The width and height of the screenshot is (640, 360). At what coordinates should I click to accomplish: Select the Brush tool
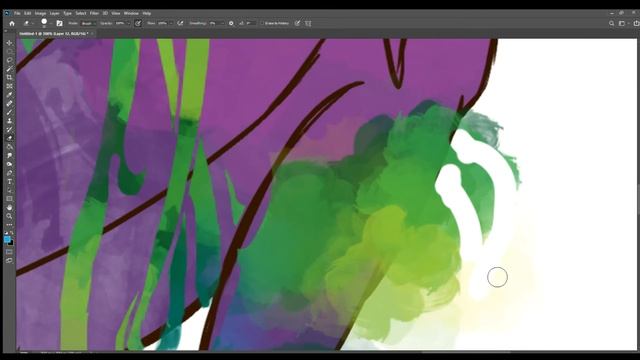coord(9,112)
